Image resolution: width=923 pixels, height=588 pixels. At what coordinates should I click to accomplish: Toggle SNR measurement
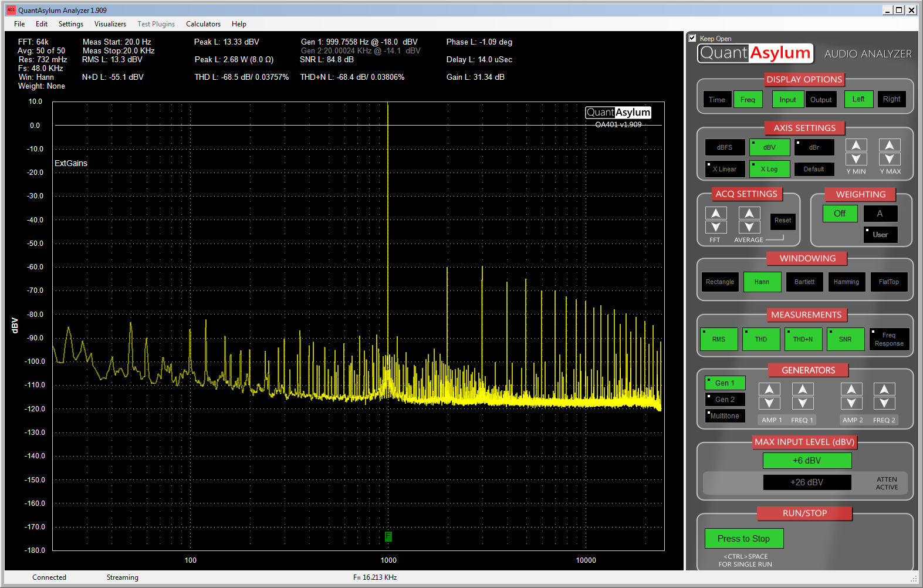[x=846, y=339]
